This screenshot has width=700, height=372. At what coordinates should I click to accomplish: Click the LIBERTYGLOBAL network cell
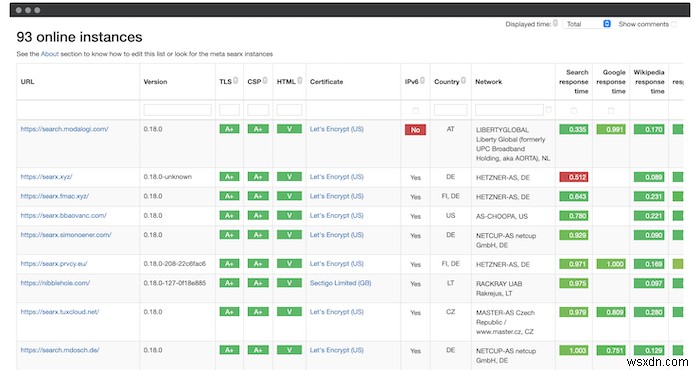coord(513,144)
